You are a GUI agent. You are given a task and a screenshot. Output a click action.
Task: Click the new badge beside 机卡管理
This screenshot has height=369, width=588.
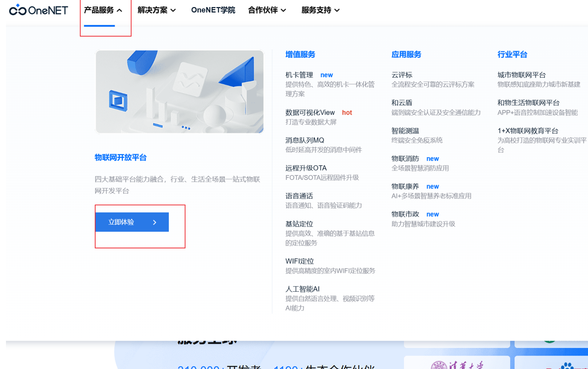[327, 75]
